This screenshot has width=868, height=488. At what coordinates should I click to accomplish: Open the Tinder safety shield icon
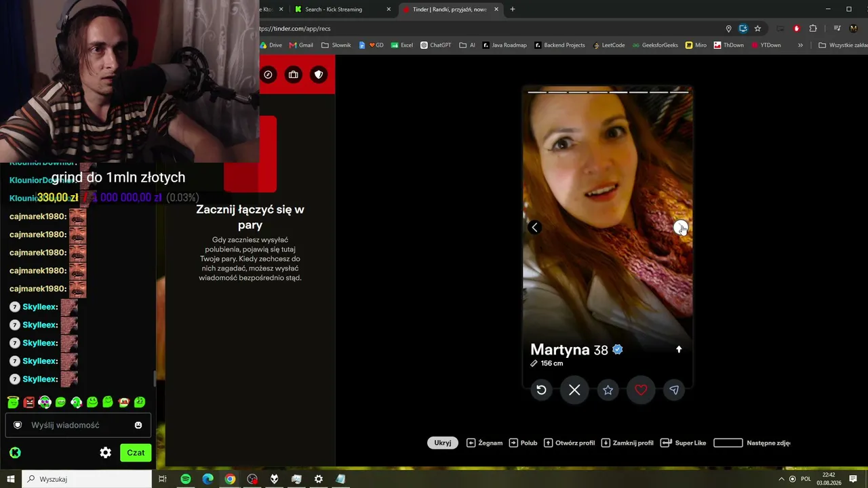[x=319, y=75]
